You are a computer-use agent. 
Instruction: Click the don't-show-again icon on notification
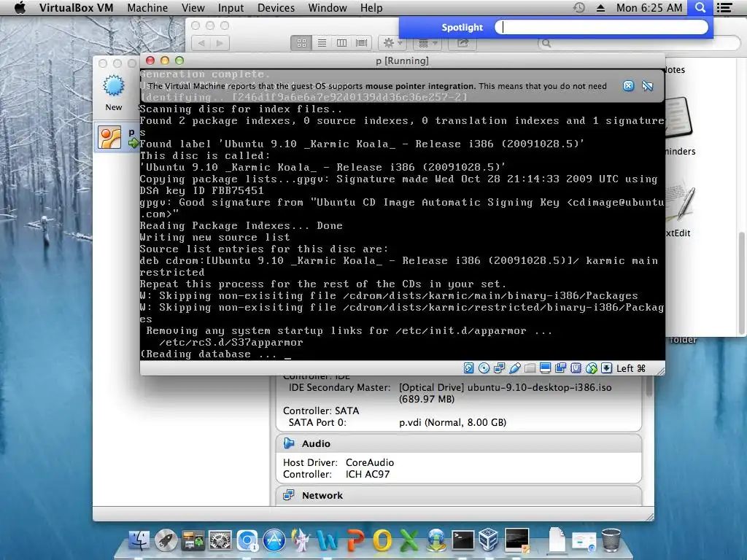648,86
